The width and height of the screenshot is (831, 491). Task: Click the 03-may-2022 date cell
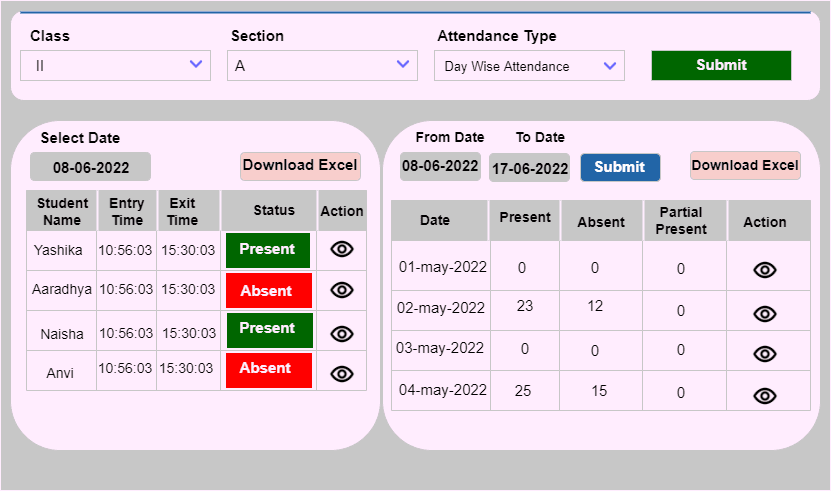point(440,348)
